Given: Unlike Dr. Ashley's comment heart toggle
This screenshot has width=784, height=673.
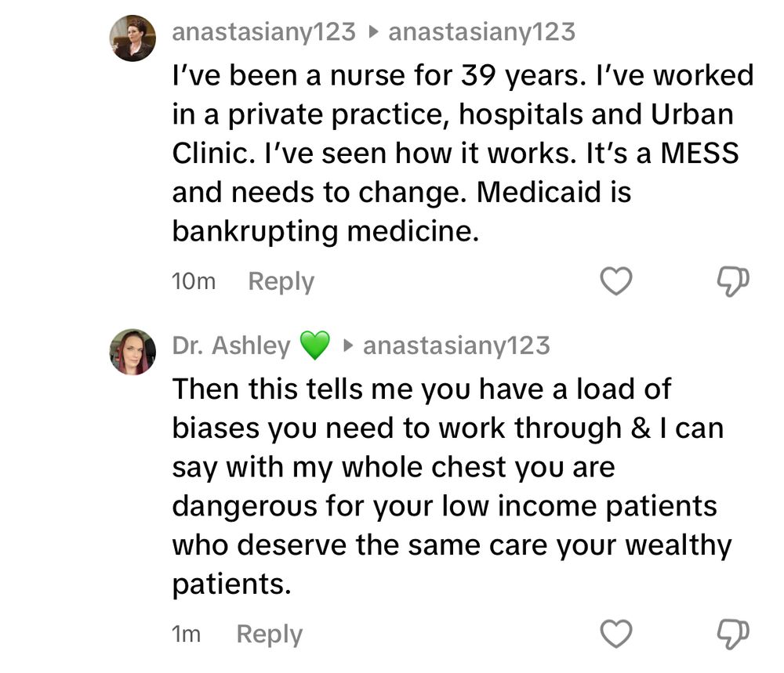Looking at the screenshot, I should (x=616, y=633).
